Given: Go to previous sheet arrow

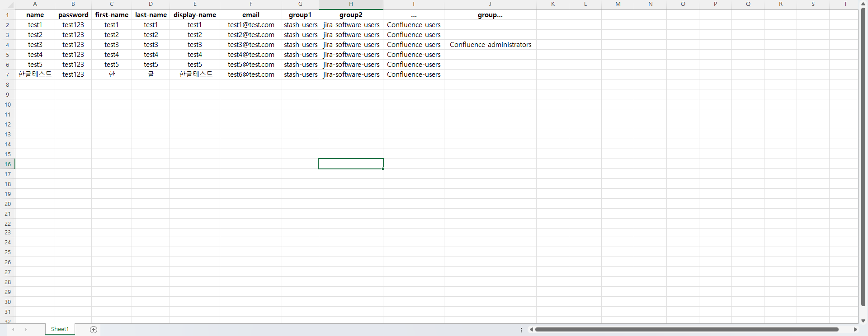Looking at the screenshot, I should [x=14, y=330].
